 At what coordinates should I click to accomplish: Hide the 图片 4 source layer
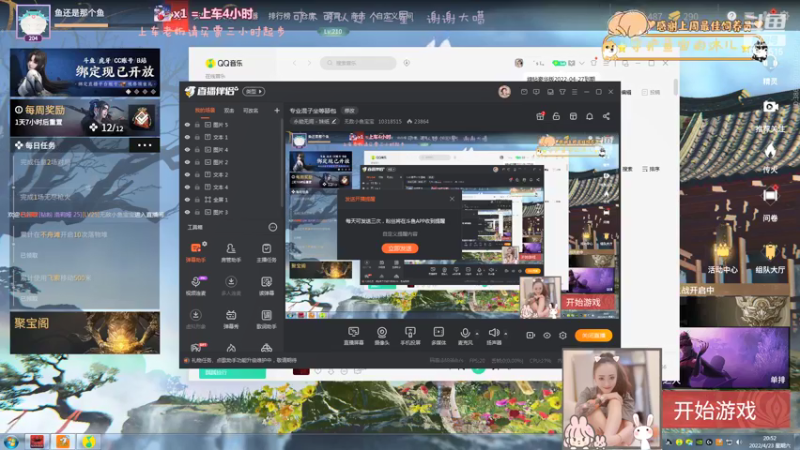point(187,149)
